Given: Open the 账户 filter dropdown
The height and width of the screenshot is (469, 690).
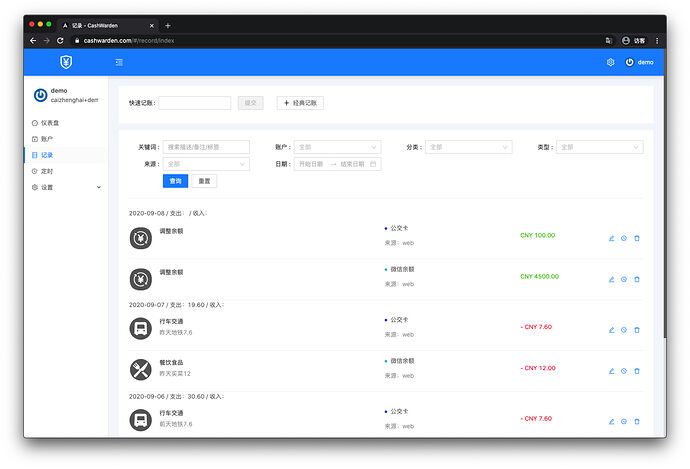Looking at the screenshot, I should click(337, 147).
